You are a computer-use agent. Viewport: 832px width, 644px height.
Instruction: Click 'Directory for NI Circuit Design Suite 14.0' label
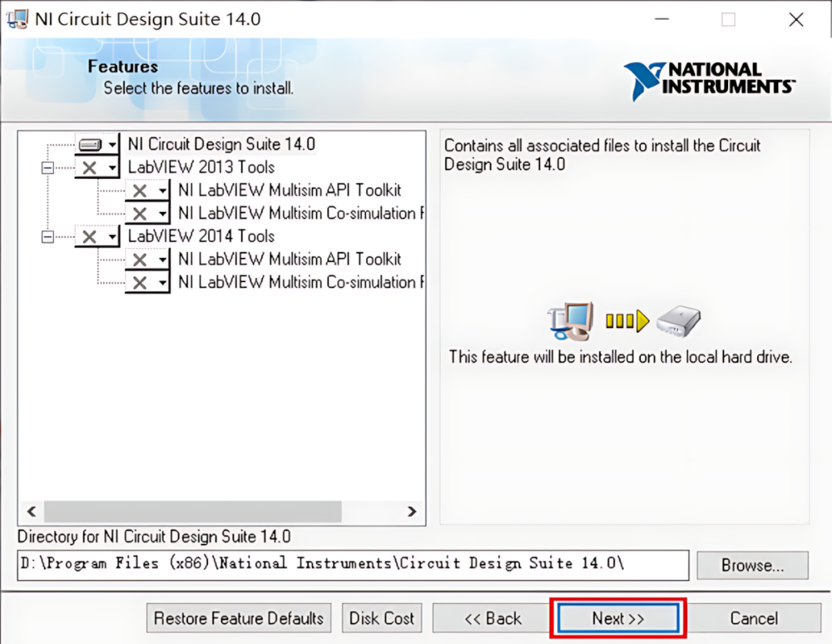click(154, 536)
